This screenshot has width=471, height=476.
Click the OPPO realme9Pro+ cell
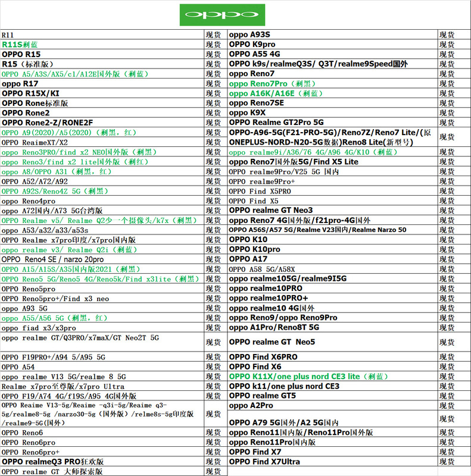(x=332, y=181)
